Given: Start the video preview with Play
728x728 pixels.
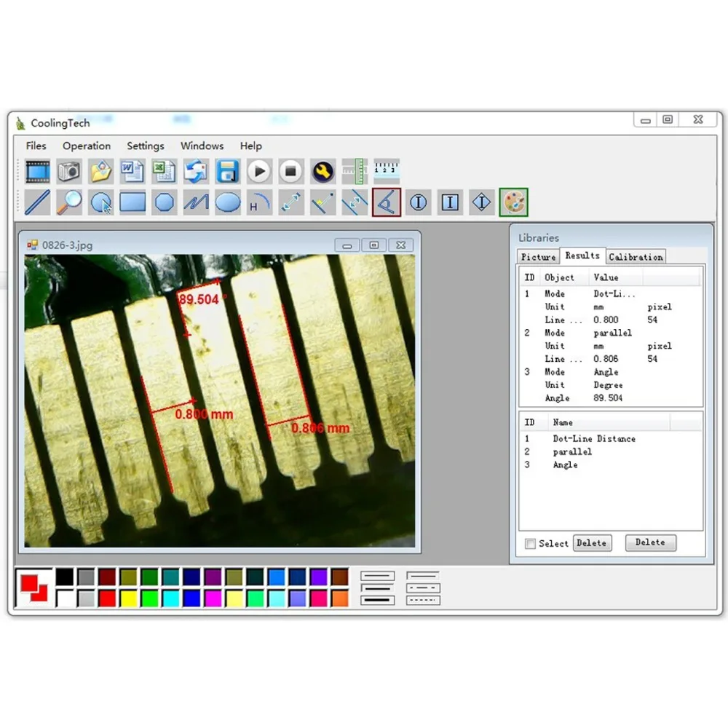Looking at the screenshot, I should [x=259, y=171].
